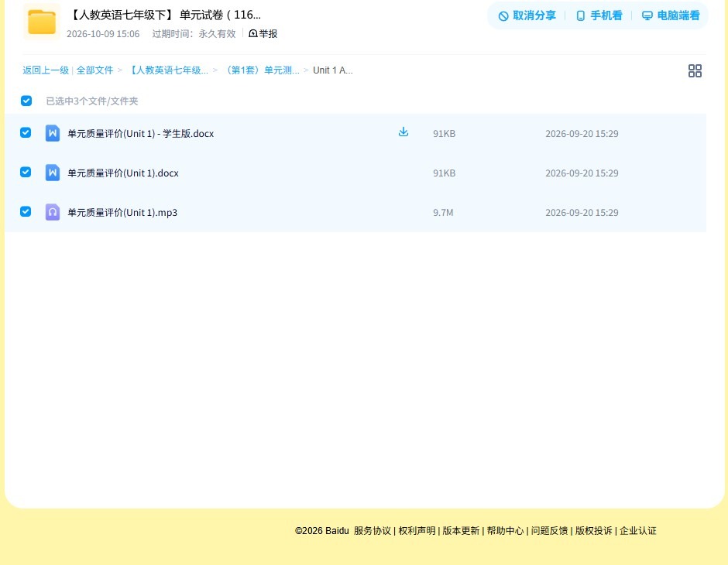Open 版权投诉 footer link

tap(594, 531)
